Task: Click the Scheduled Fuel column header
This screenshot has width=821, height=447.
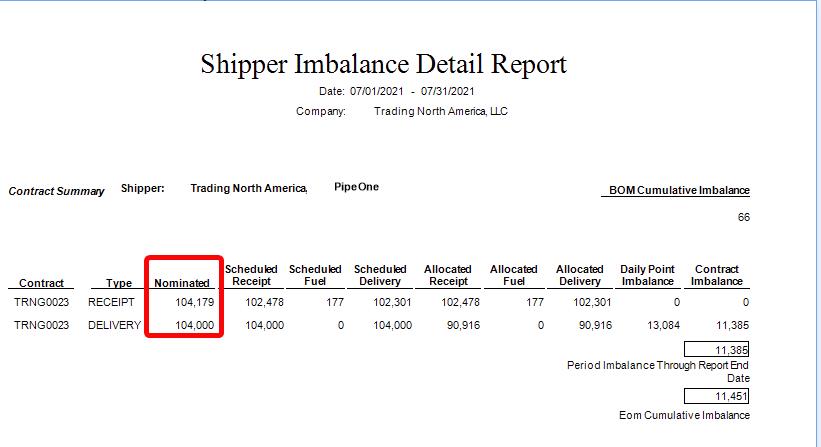Action: coord(315,275)
